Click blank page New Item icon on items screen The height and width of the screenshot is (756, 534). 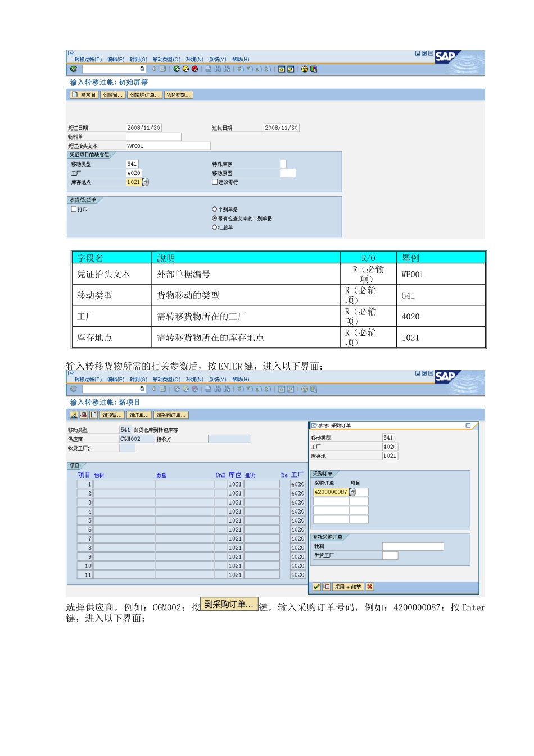94,415
